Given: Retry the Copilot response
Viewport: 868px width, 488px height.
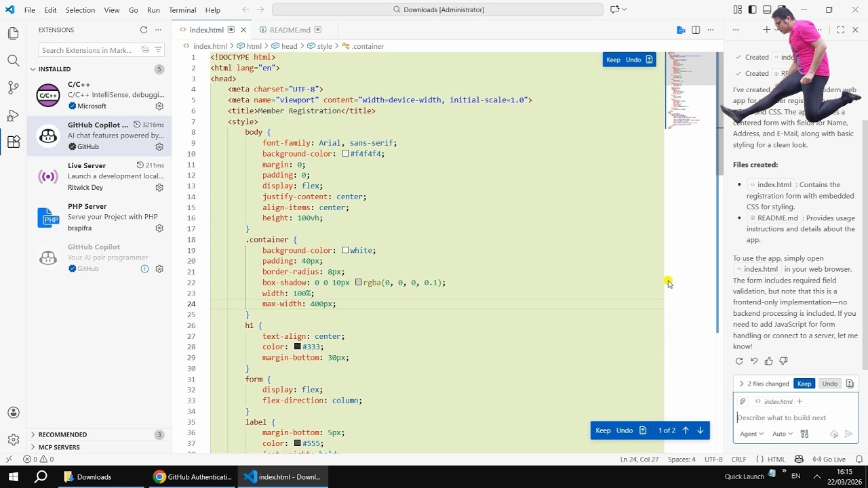Looking at the screenshot, I should coord(739,361).
